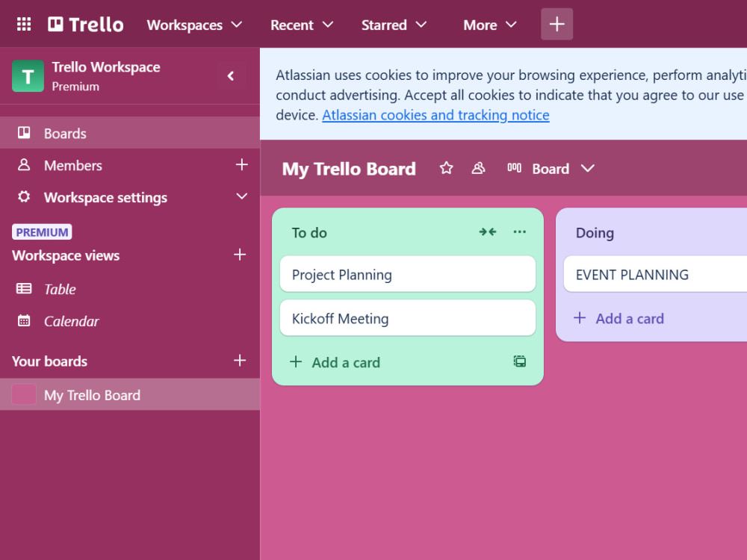
Task: Open the Workspaces dropdown menu
Action: click(x=194, y=25)
